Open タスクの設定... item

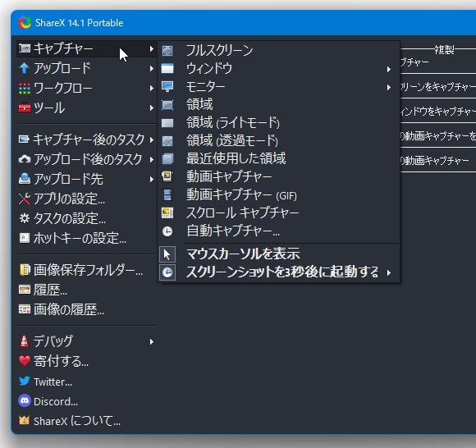point(87,218)
